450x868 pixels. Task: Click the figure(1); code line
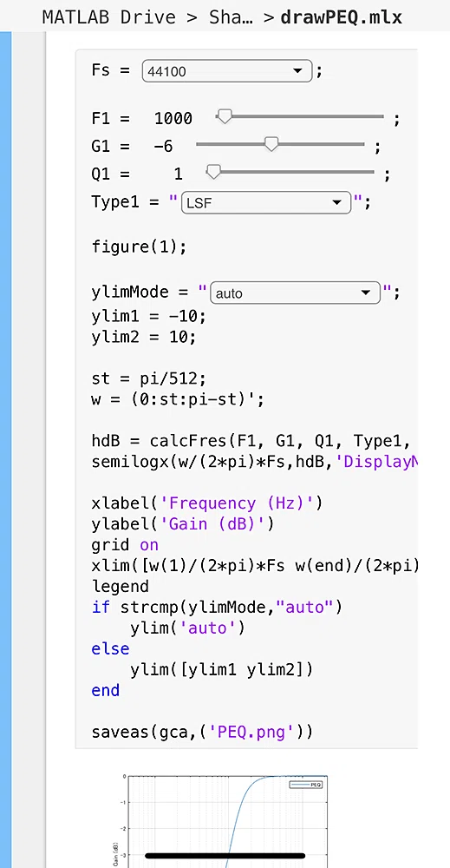pyautogui.click(x=140, y=247)
